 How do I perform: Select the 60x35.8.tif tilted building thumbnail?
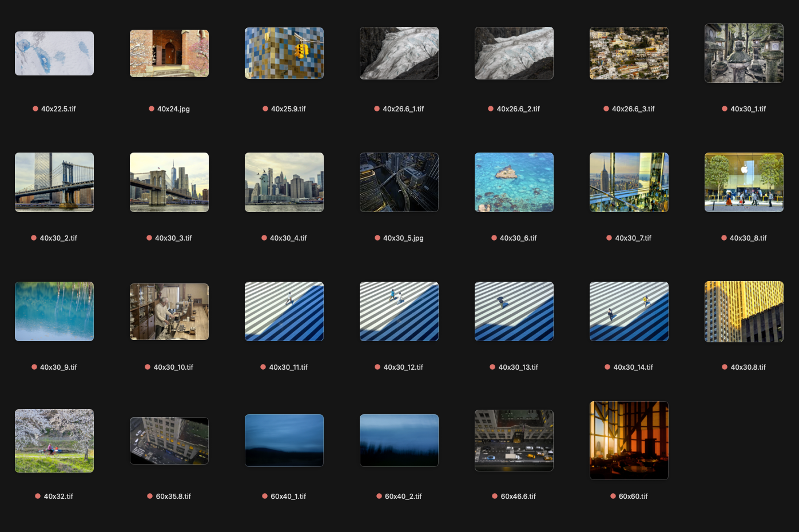(169, 441)
